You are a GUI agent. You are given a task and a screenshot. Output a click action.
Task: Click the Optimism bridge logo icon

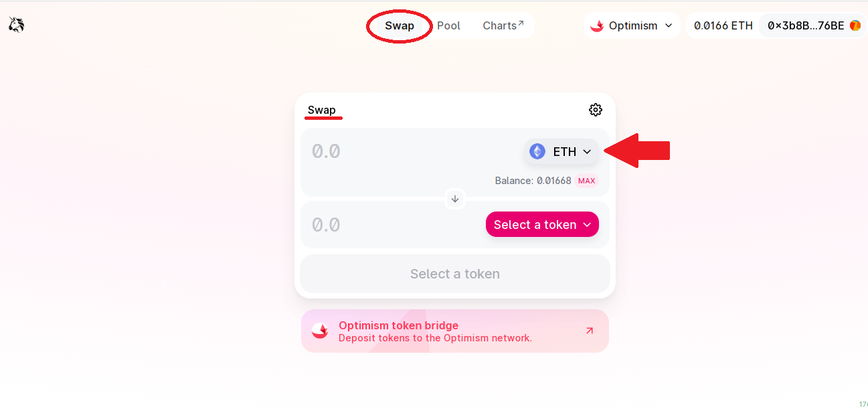pyautogui.click(x=320, y=331)
